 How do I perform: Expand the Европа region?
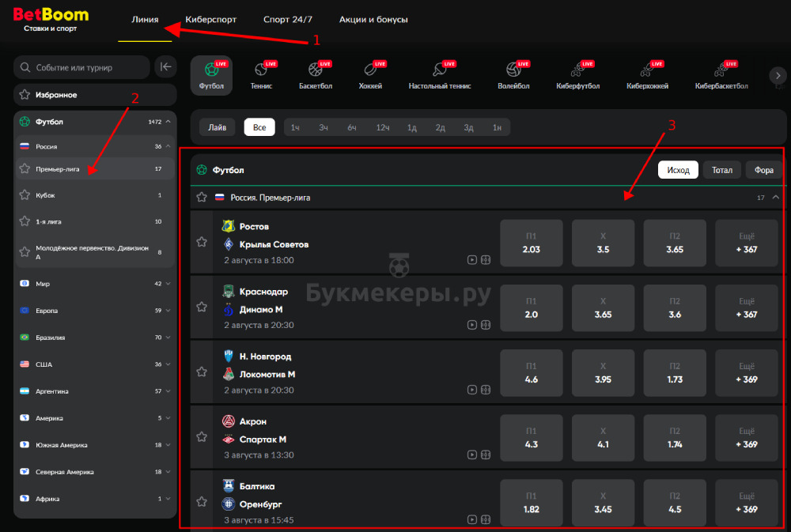pos(168,310)
